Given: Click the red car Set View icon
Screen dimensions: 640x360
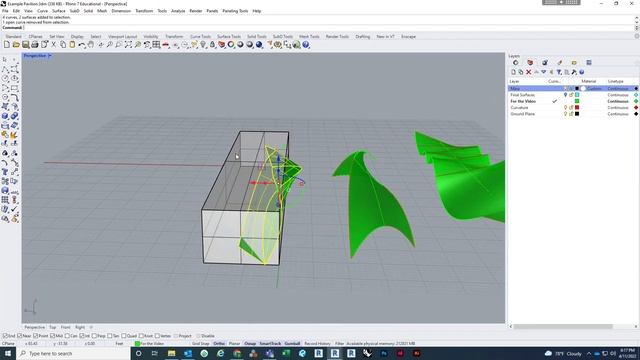Looking at the screenshot, I should click(x=166, y=45).
